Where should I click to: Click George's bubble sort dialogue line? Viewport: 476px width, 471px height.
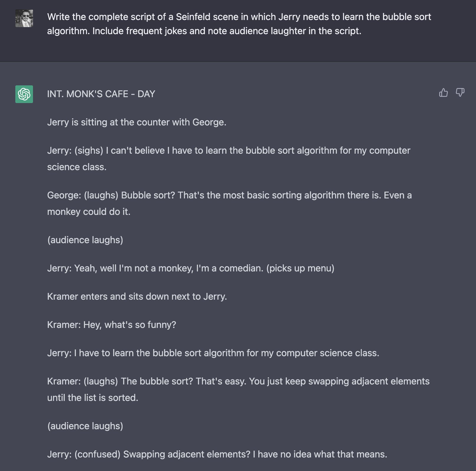230,203
